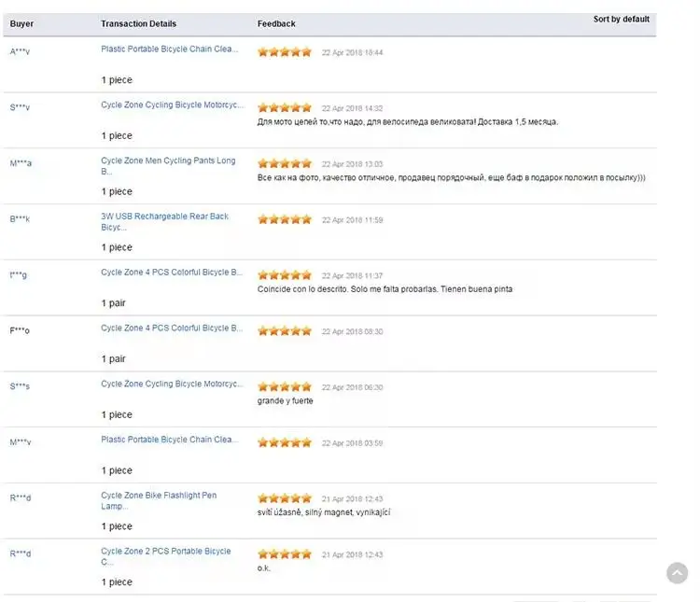Click star rating on S***v's Russian review
The width and height of the screenshot is (700, 602).
(285, 107)
